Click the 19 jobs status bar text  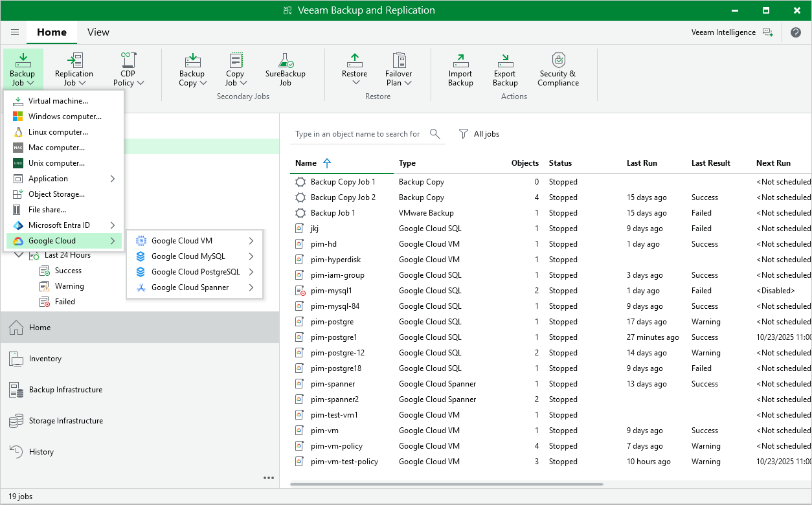pyautogui.click(x=21, y=497)
